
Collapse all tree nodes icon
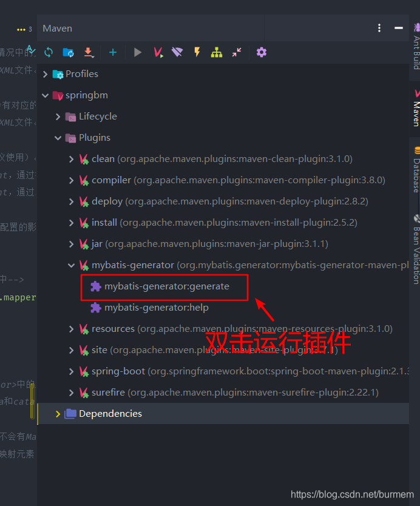[x=237, y=52]
